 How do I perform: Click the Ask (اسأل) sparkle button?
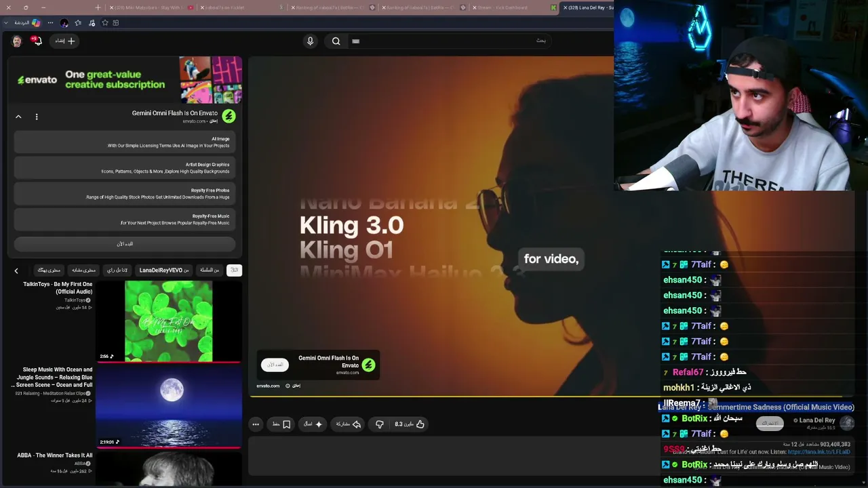[313, 424]
